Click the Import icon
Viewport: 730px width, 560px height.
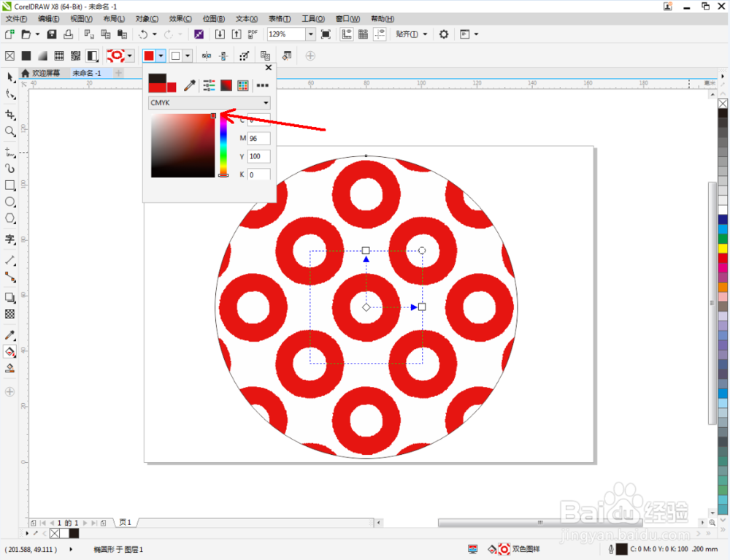point(220,34)
